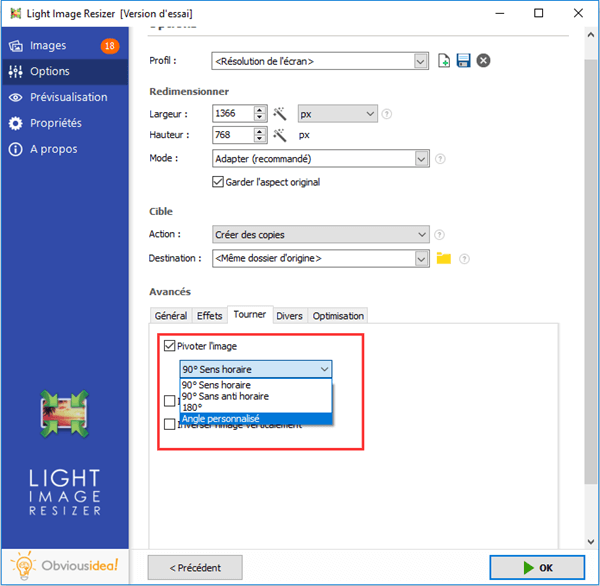This screenshot has height=586, width=600.
Task: Click the pictures icon beside Images
Action: tap(15, 46)
